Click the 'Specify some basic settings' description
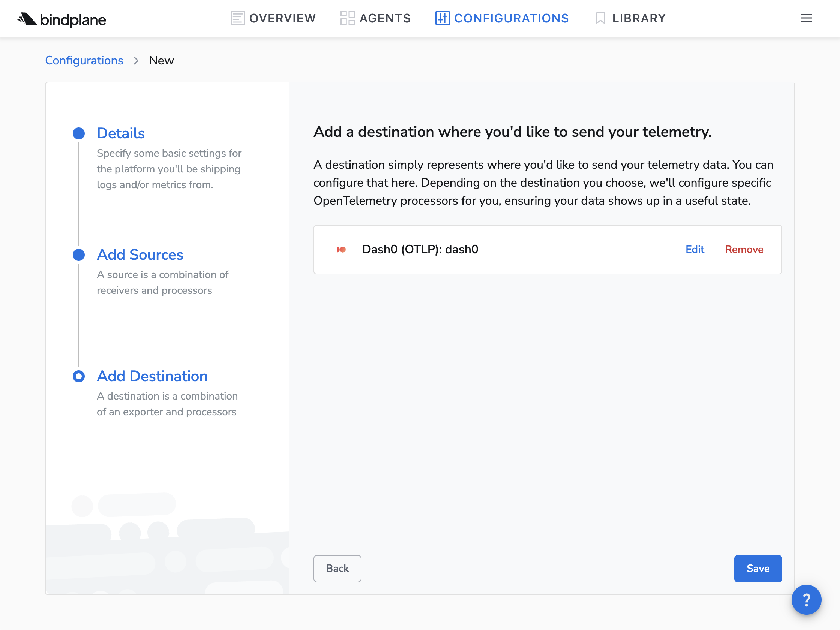This screenshot has height=630, width=840. pyautogui.click(x=169, y=169)
